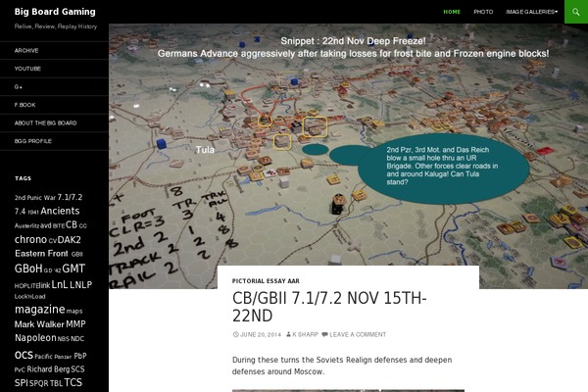Select the 1941 tag
588x392 pixels.
[33, 213]
